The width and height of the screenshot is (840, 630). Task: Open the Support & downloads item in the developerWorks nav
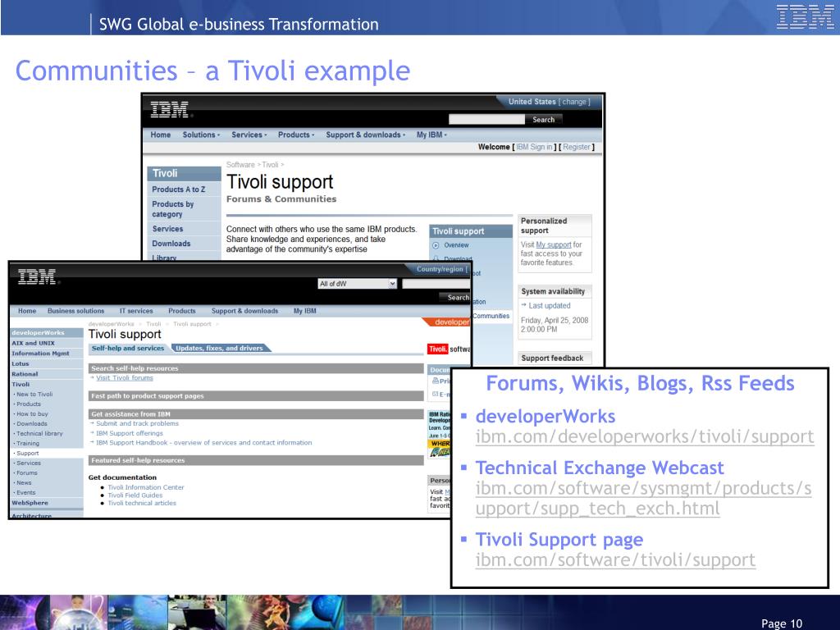244,311
